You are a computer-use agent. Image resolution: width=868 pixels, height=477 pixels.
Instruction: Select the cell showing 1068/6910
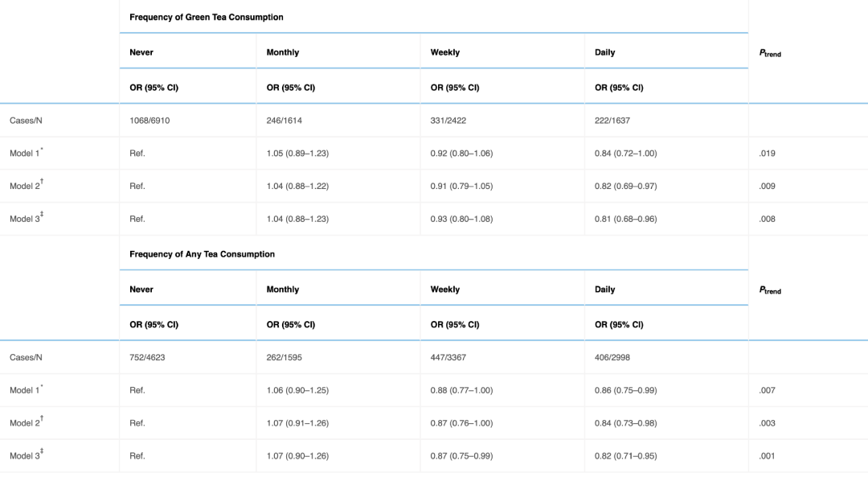click(x=149, y=121)
